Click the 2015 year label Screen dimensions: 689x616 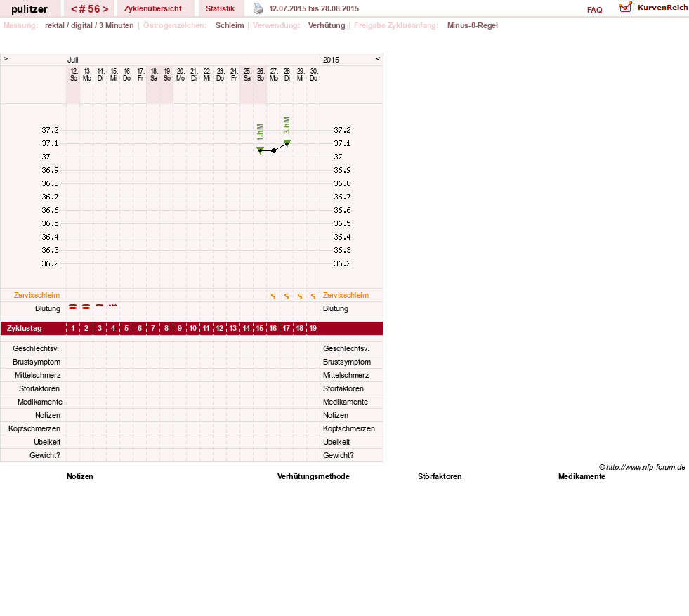click(x=331, y=60)
